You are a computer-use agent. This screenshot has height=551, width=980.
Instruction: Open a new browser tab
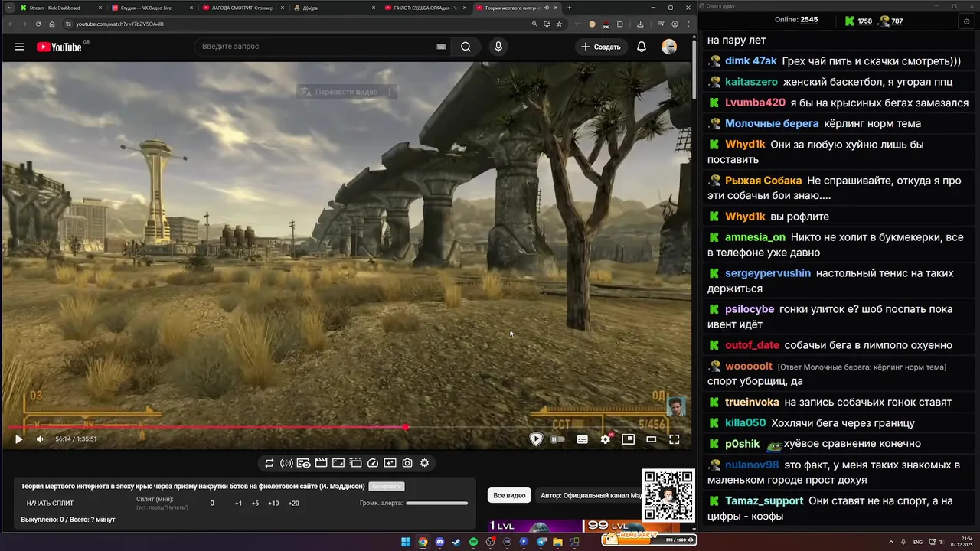coord(569,8)
